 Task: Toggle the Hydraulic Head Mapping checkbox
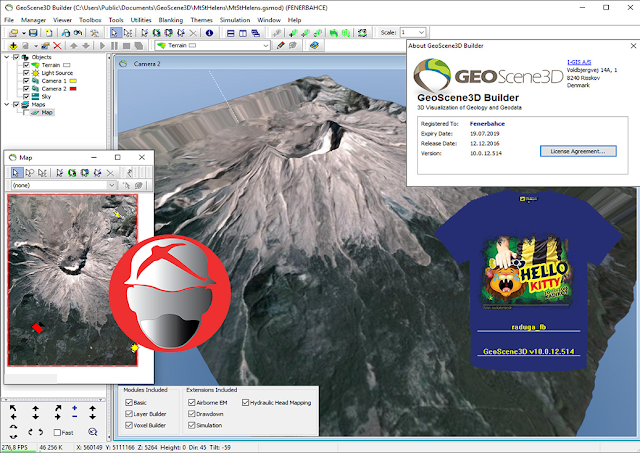(x=245, y=403)
